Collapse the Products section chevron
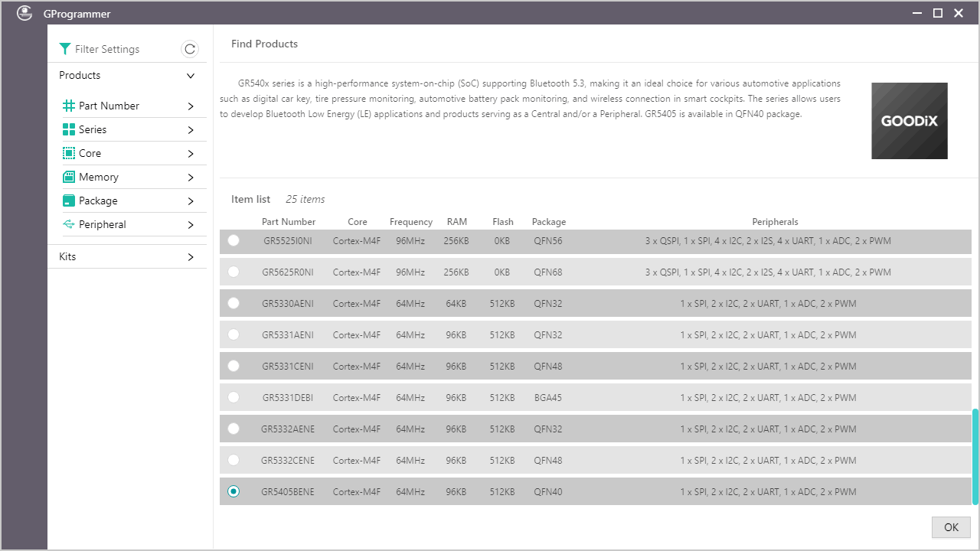The image size is (980, 551). (191, 76)
